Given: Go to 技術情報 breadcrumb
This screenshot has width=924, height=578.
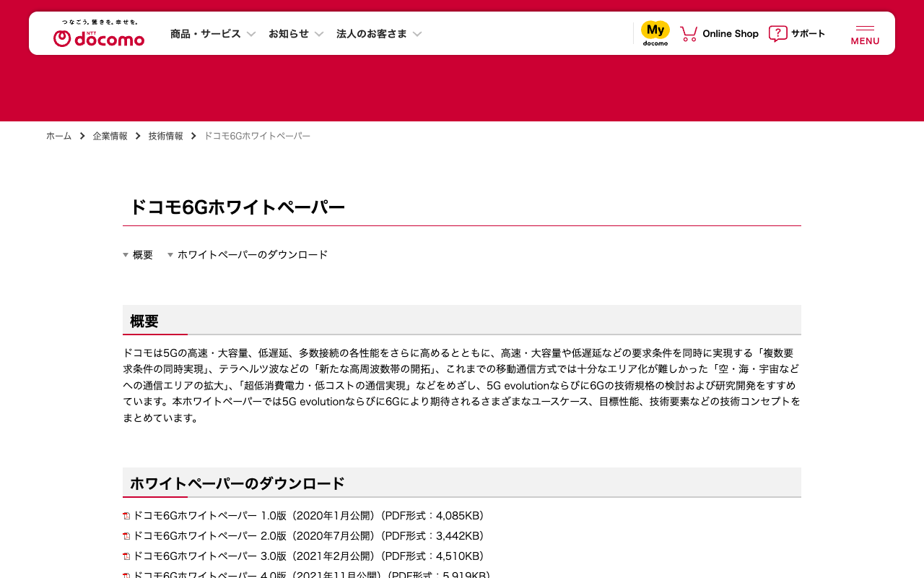Looking at the screenshot, I should point(166,136).
